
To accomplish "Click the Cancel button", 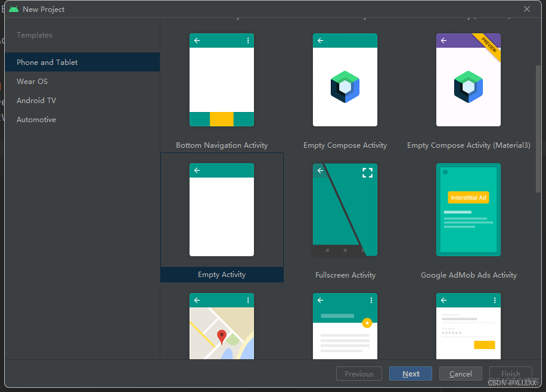I will (x=460, y=374).
